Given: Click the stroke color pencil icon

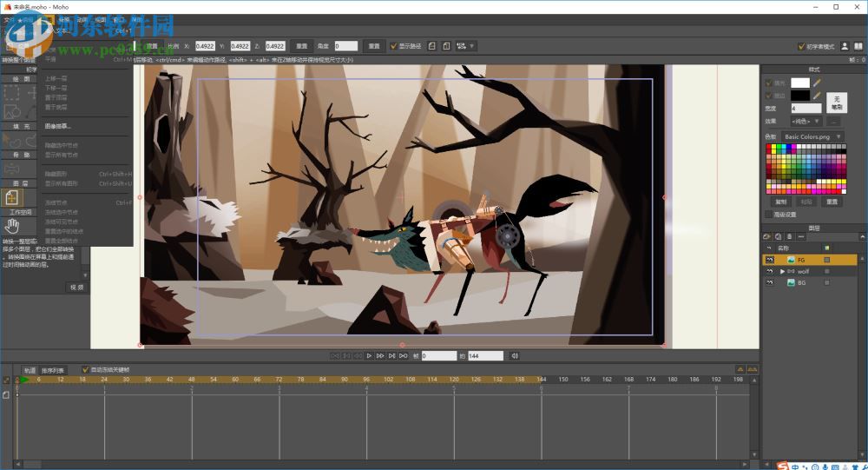Looking at the screenshot, I should (818, 96).
